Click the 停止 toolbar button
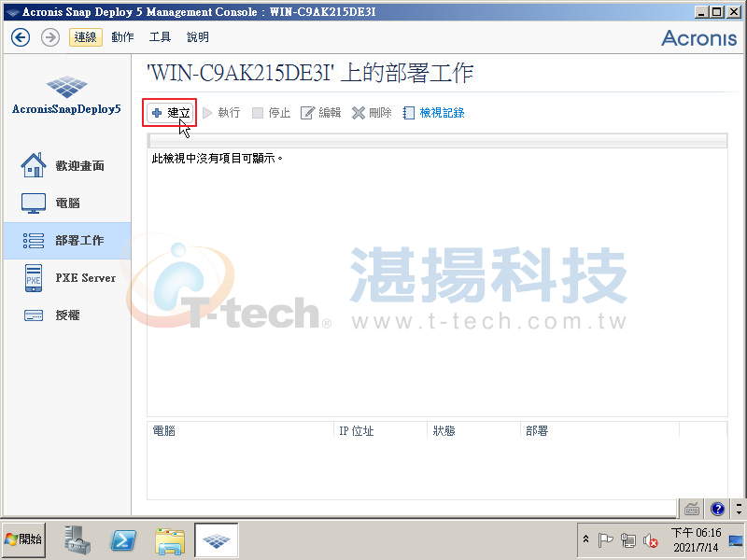This screenshot has height=560, width=747. [x=271, y=113]
